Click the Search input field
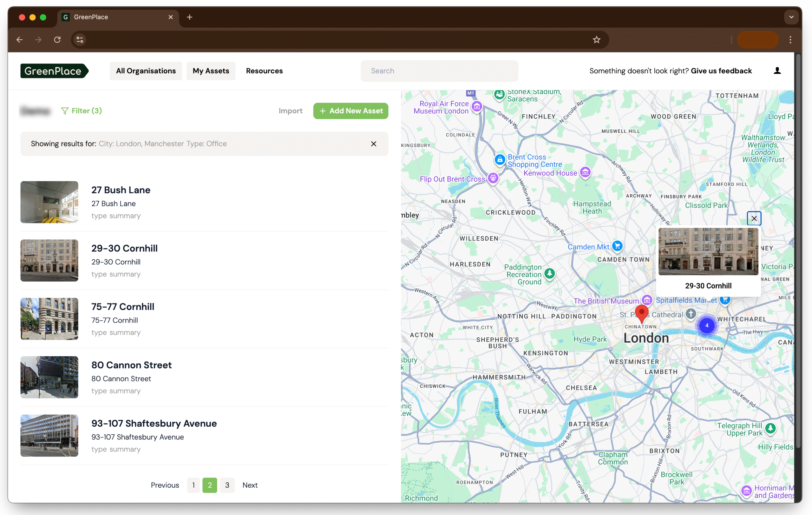Image resolution: width=812 pixels, height=515 pixels. tap(439, 71)
